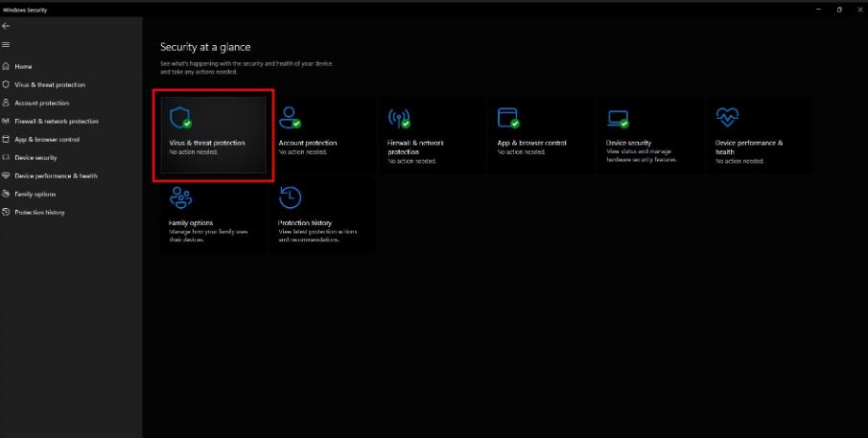Click the shield icon beside Virus & threat protection in sidebar
The height and width of the screenshot is (438, 868).
(x=6, y=84)
